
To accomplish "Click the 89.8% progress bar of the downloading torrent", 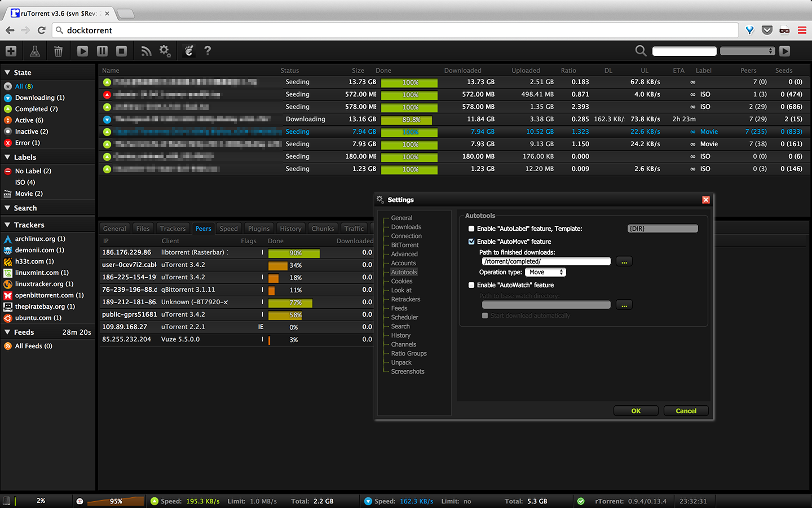I will click(x=409, y=120).
